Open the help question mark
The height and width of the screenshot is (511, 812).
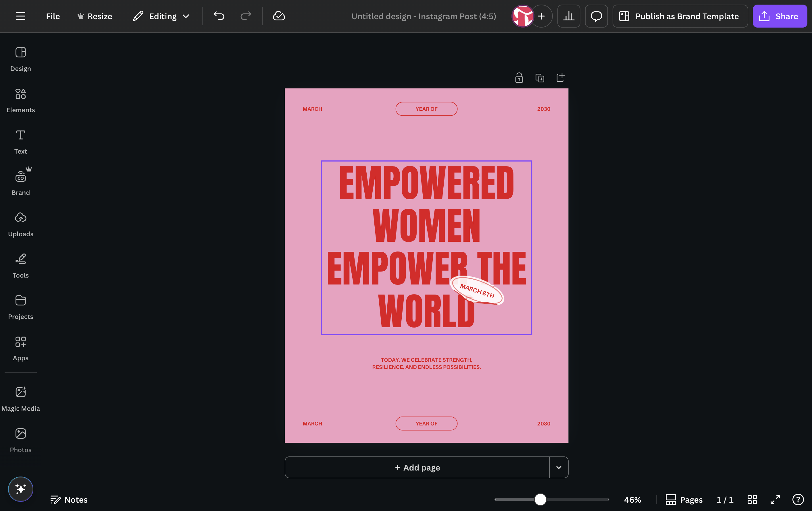point(798,500)
